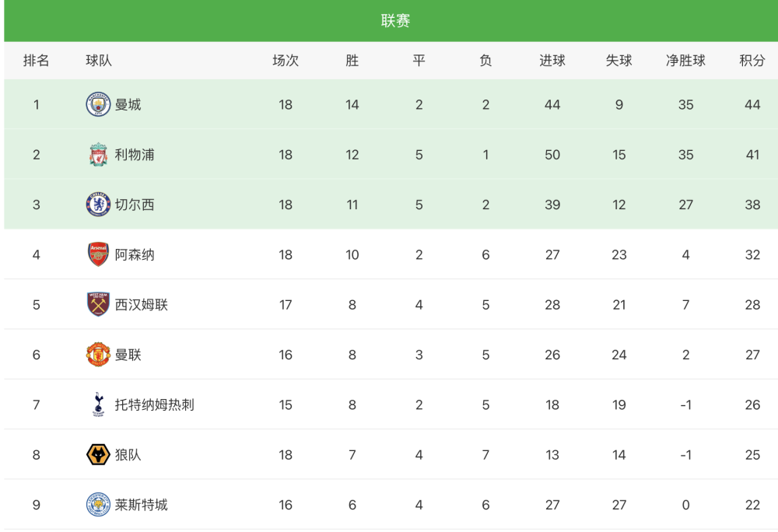Click the Liverpool club crest
Viewport: 778px width, 532px height.
pos(98,155)
